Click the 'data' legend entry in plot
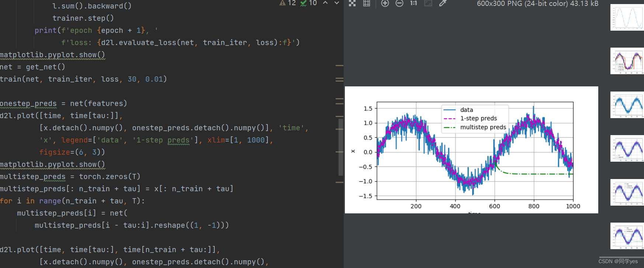The width and height of the screenshot is (644, 268). pyautogui.click(x=467, y=110)
